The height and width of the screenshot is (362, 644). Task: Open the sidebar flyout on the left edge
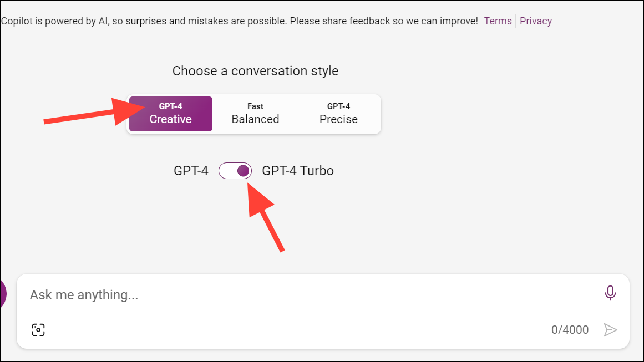(3, 294)
